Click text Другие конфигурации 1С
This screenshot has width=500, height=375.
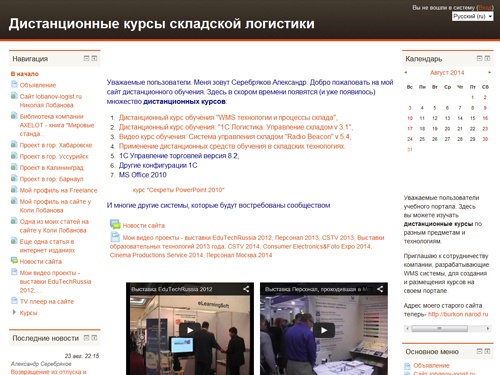point(158,165)
